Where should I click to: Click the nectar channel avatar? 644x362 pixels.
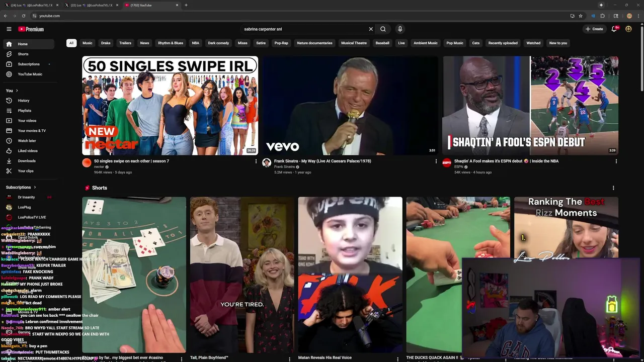pos(87,162)
